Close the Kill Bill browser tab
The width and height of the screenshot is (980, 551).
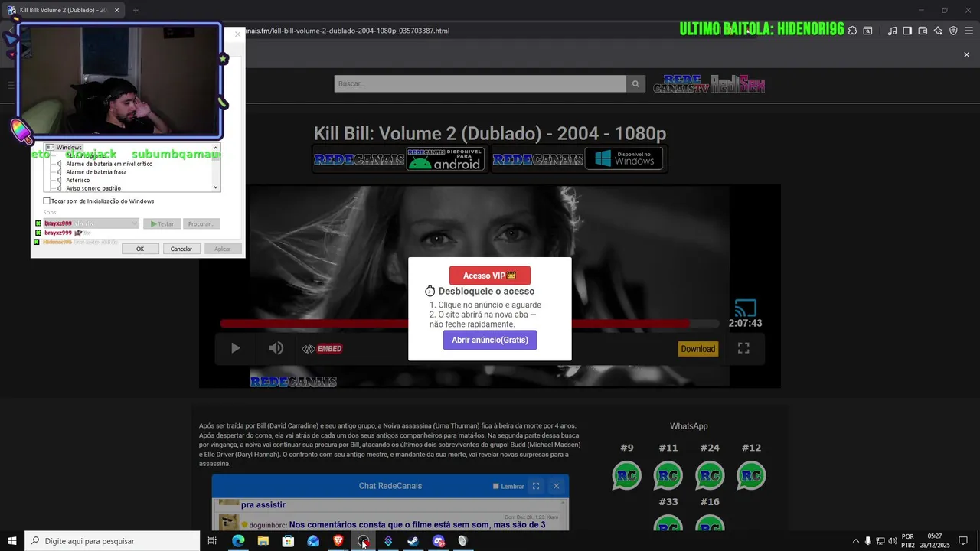point(117,10)
